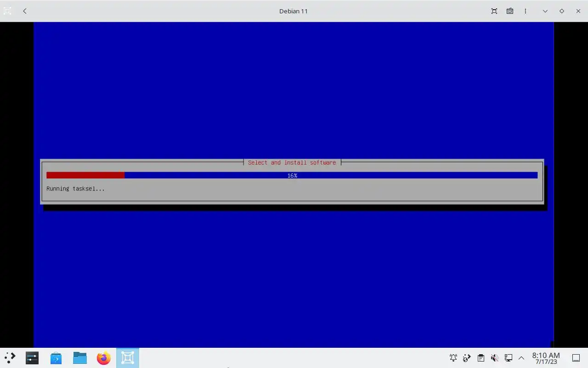Open the three-dot options menu
588x368 pixels.
(x=526, y=11)
